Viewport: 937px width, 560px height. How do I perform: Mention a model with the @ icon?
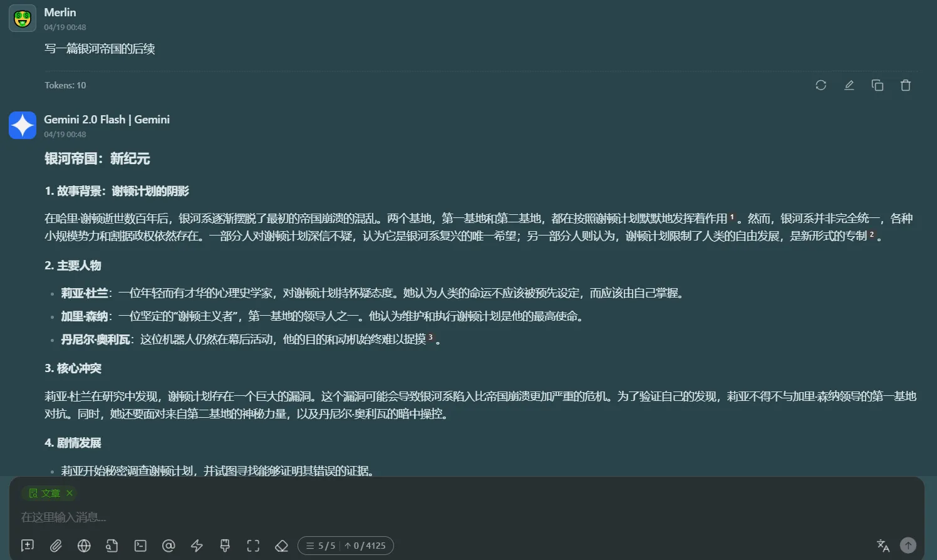pyautogui.click(x=168, y=546)
